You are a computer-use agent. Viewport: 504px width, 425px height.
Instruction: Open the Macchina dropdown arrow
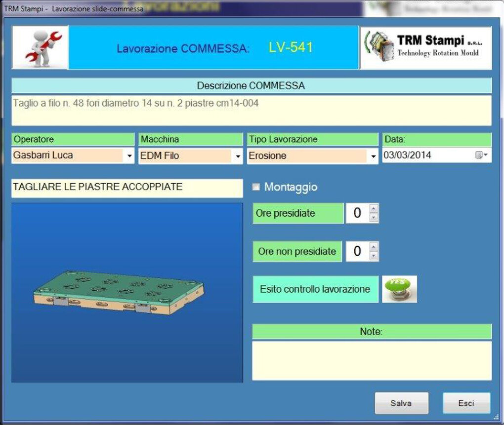(238, 156)
